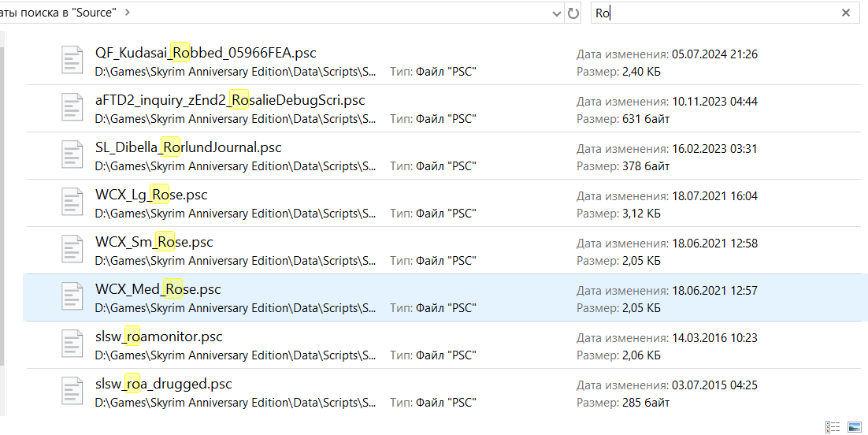Click the address bar search results path
Viewport: 868px width, 435px height.
pyautogui.click(x=58, y=12)
